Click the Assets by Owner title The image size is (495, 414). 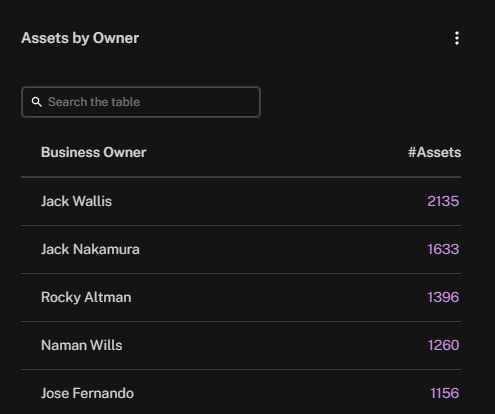(x=80, y=38)
